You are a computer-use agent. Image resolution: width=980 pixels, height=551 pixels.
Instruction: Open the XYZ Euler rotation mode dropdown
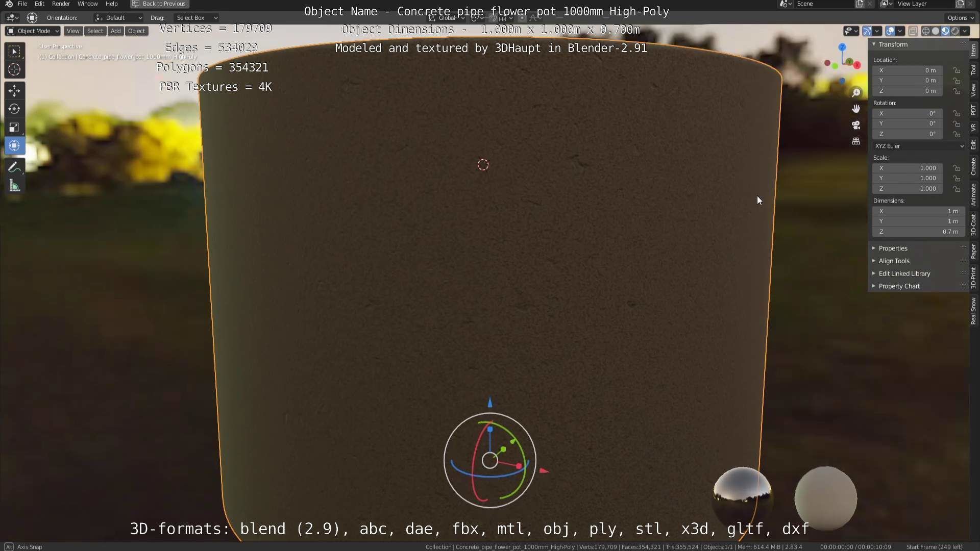(919, 146)
